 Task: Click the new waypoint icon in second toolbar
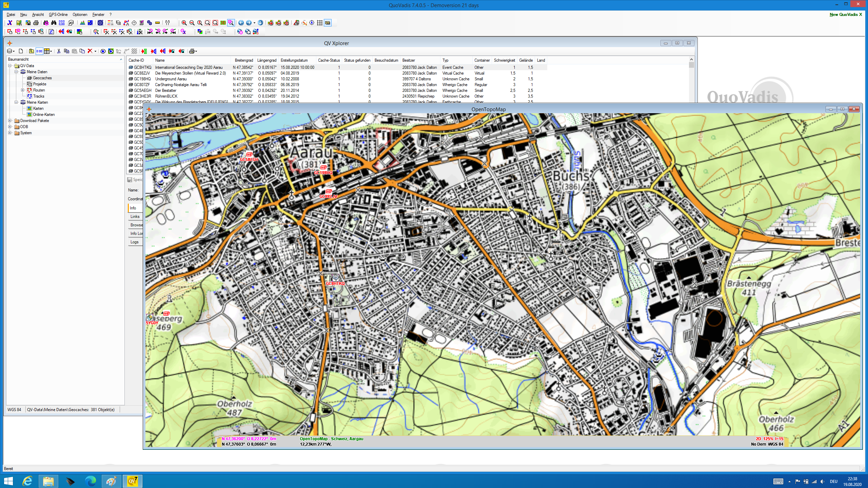click(10, 32)
